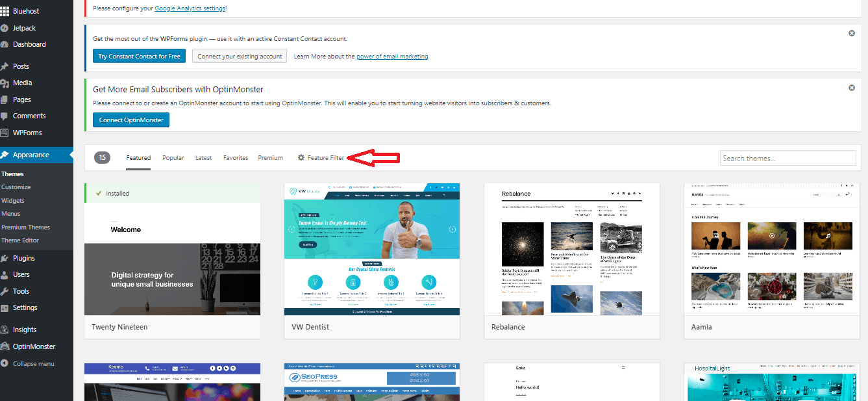868x401 pixels.
Task: Click the Feature Filter gear icon
Action: tap(301, 158)
